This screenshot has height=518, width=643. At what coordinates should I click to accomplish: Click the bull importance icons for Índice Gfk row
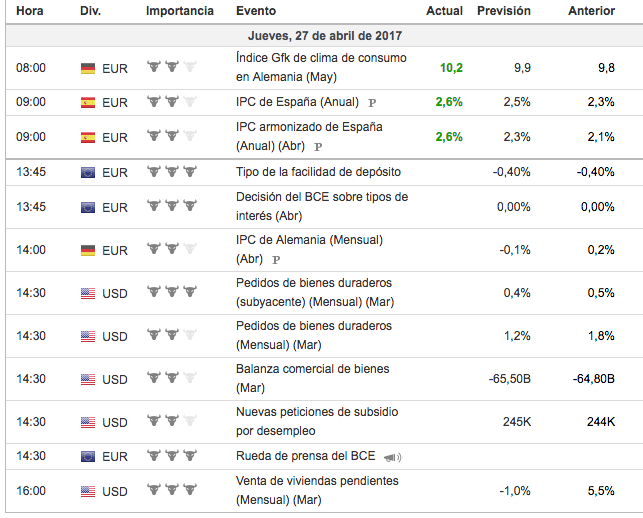tap(172, 67)
